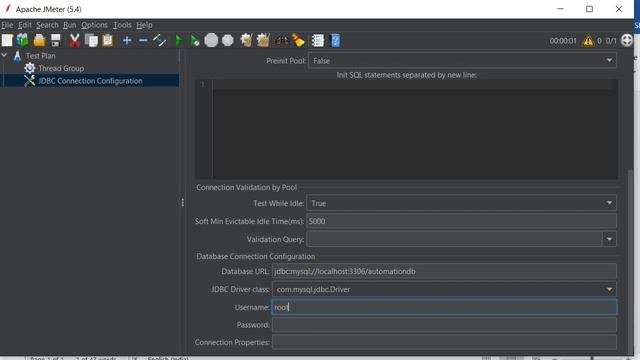
Task: Expand all tree nodes with plus icon
Action: pyautogui.click(x=127, y=40)
